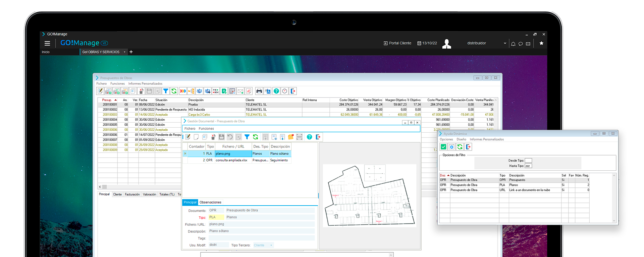The height and width of the screenshot is (257, 644).
Task: Click the help icon in Presupuestos toolbar
Action: [276, 91]
